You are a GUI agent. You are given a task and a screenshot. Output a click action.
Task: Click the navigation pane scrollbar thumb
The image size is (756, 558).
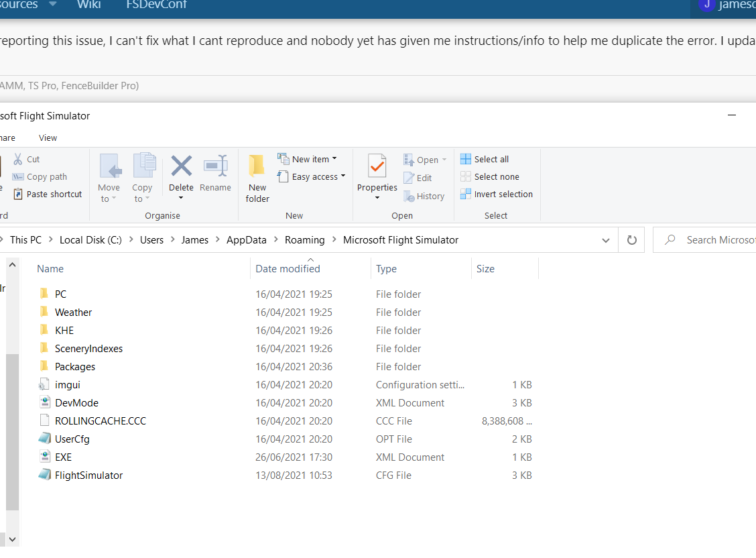tap(13, 432)
